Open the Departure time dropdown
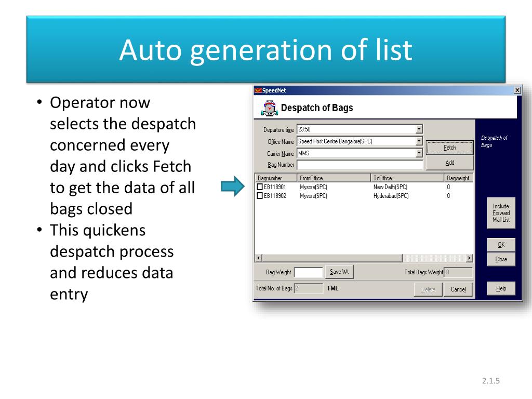The height and width of the screenshot is (399, 532). 419,129
